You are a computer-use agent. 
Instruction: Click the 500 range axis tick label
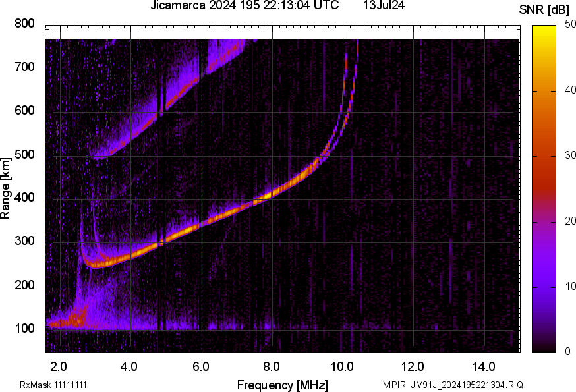click(24, 154)
